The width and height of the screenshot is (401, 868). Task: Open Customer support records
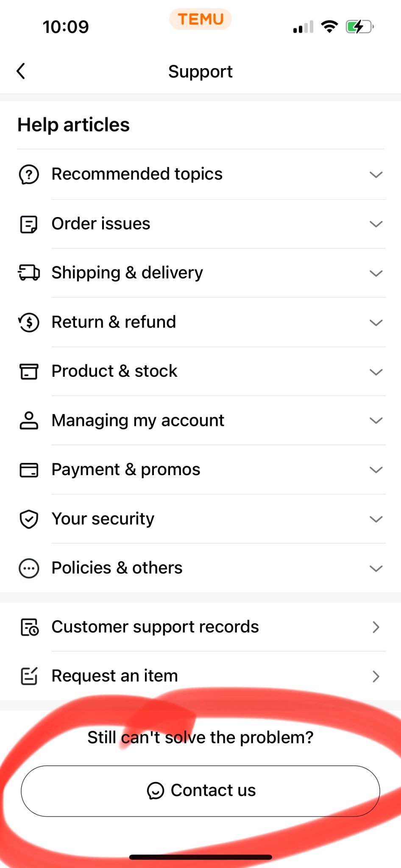[155, 627]
